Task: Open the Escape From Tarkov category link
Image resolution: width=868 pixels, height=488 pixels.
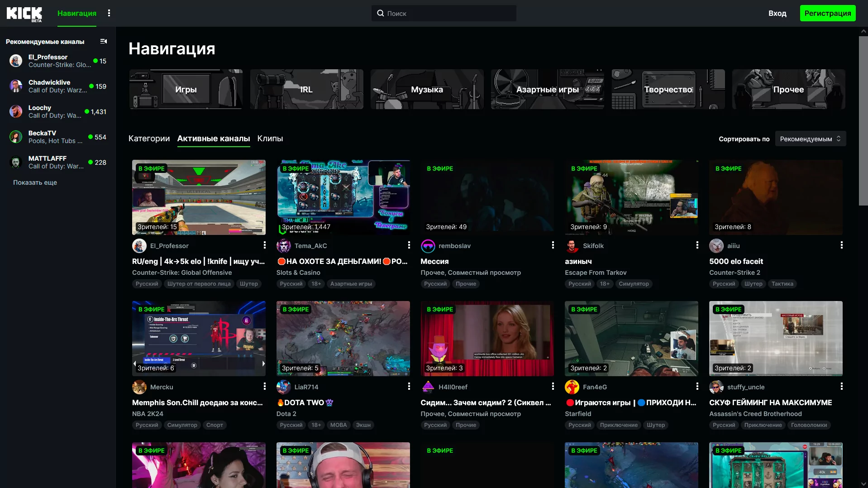Action: [596, 273]
